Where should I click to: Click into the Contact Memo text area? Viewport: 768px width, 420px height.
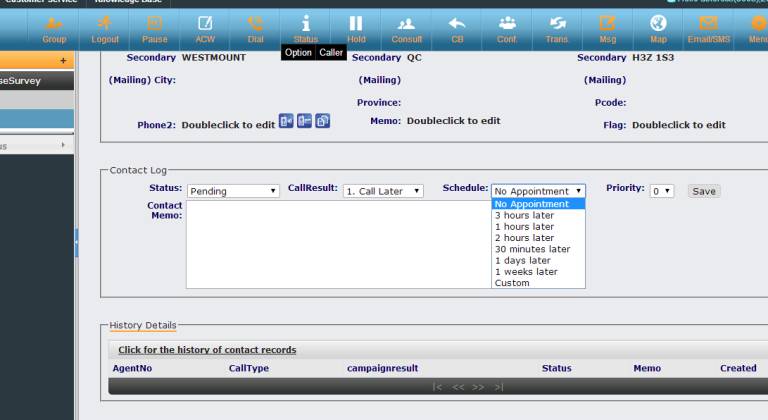click(x=337, y=244)
